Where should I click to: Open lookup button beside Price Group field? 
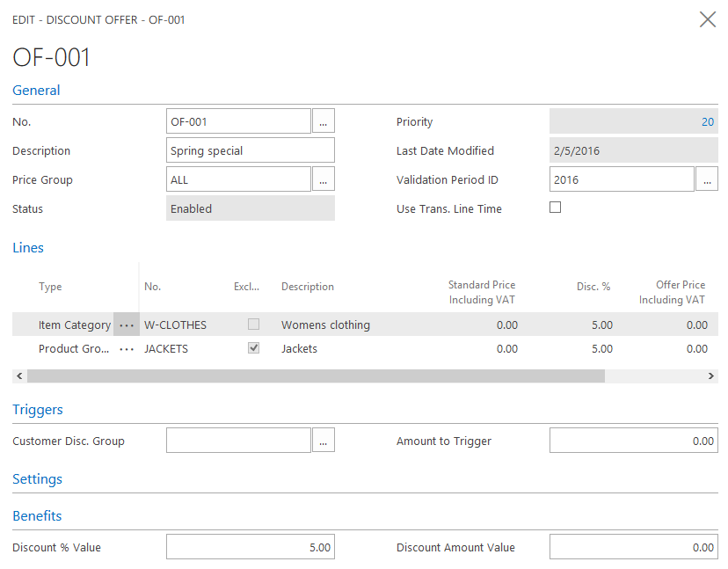pos(324,179)
